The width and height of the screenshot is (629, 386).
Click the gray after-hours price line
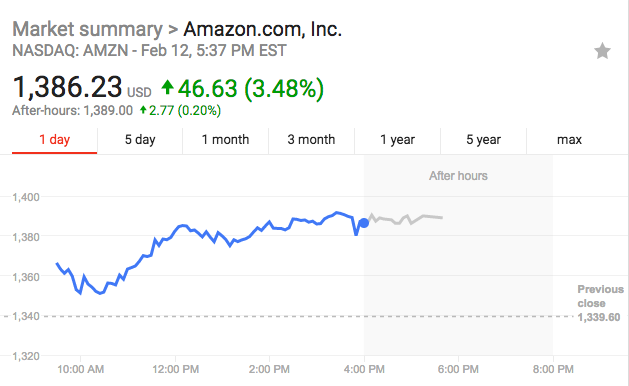coord(405,219)
